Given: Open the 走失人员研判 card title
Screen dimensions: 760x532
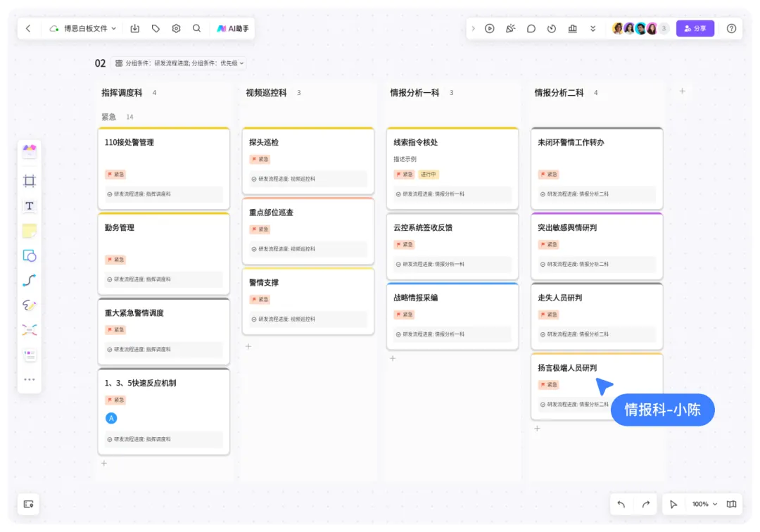Looking at the screenshot, I should (x=560, y=298).
